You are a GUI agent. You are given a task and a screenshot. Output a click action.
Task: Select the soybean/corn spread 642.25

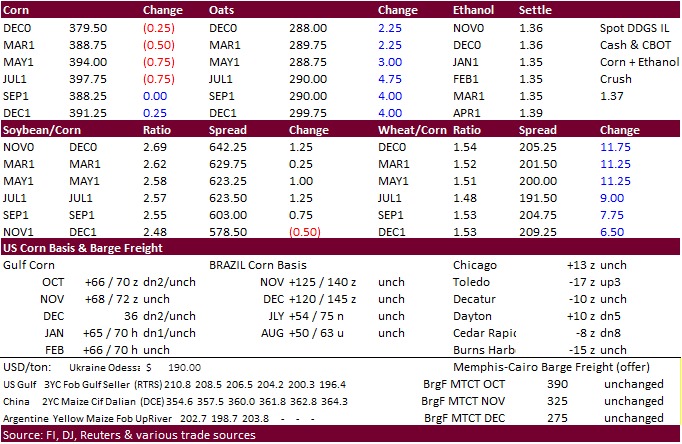click(x=228, y=147)
